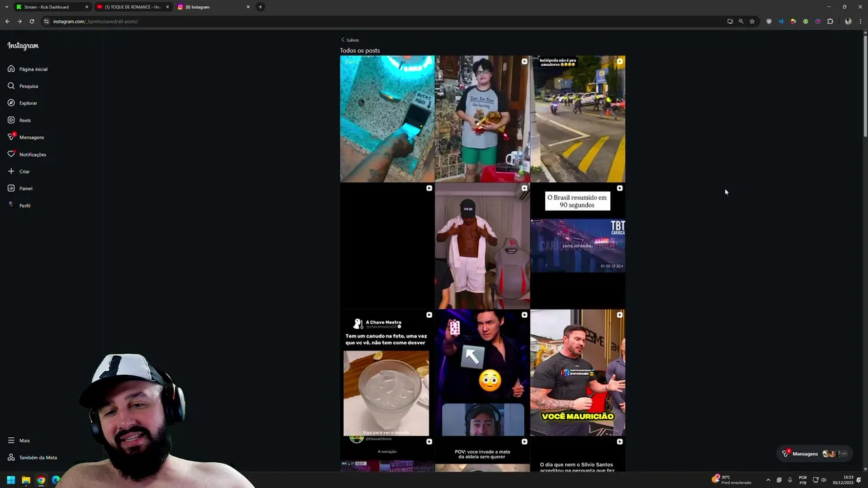Screen dimensions: 868x488
Task: Open the Mais hamburger menu
Action: (11, 440)
